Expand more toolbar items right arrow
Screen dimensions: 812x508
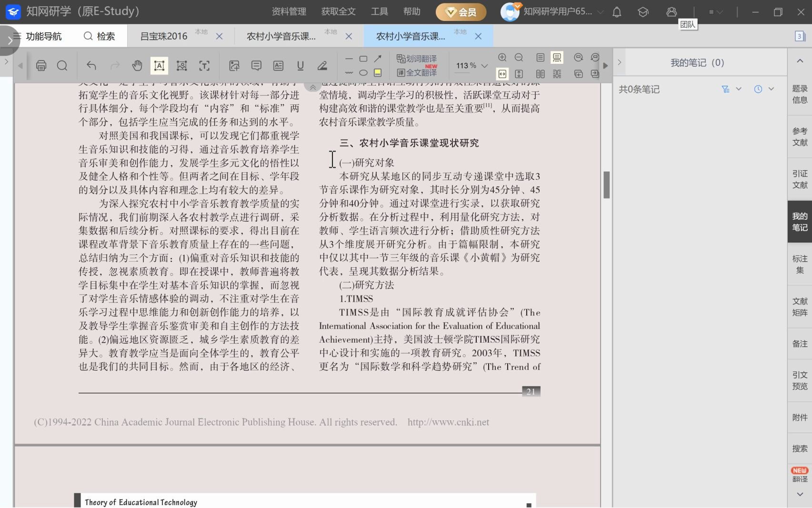[605, 66]
